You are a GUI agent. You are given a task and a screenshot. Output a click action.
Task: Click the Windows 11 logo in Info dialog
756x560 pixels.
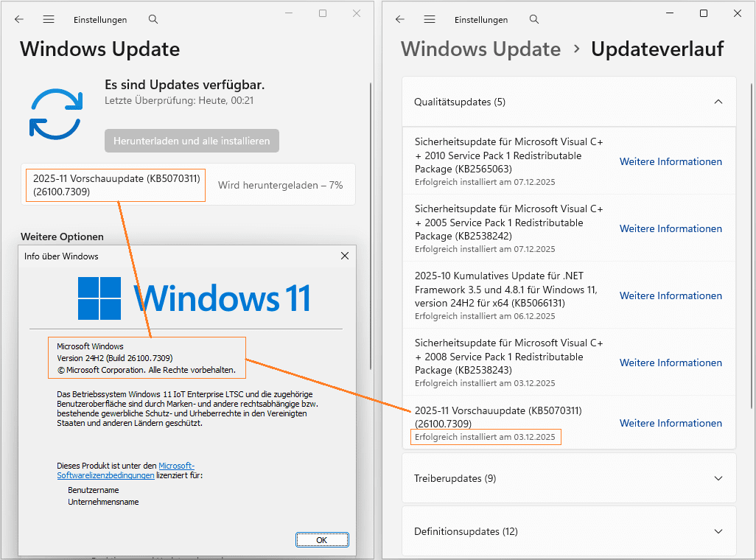click(193, 298)
